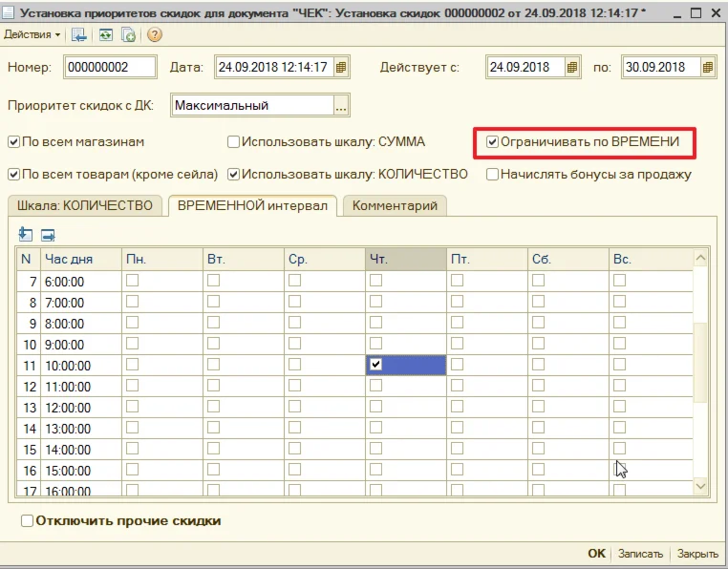The height and width of the screenshot is (569, 728).
Task: Click the help question mark icon
Action: 154,34
